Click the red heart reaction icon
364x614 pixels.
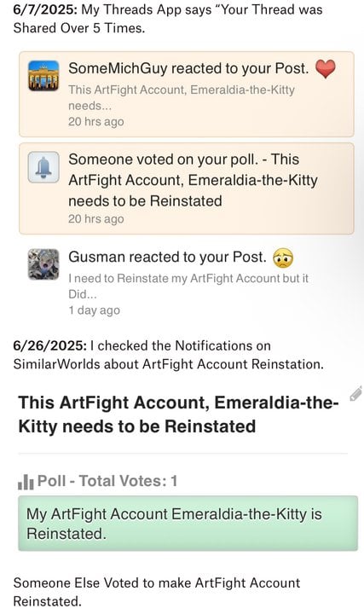point(326,69)
